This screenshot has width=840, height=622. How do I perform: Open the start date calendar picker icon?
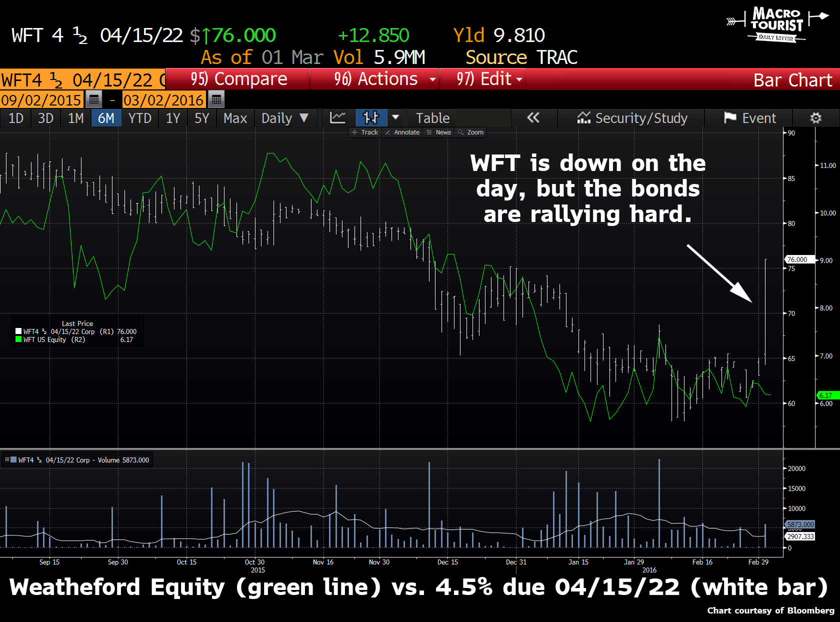[93, 99]
